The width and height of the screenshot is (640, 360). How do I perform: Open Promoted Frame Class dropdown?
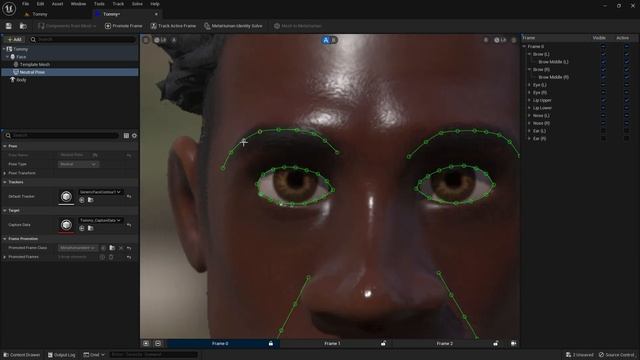(x=78, y=248)
